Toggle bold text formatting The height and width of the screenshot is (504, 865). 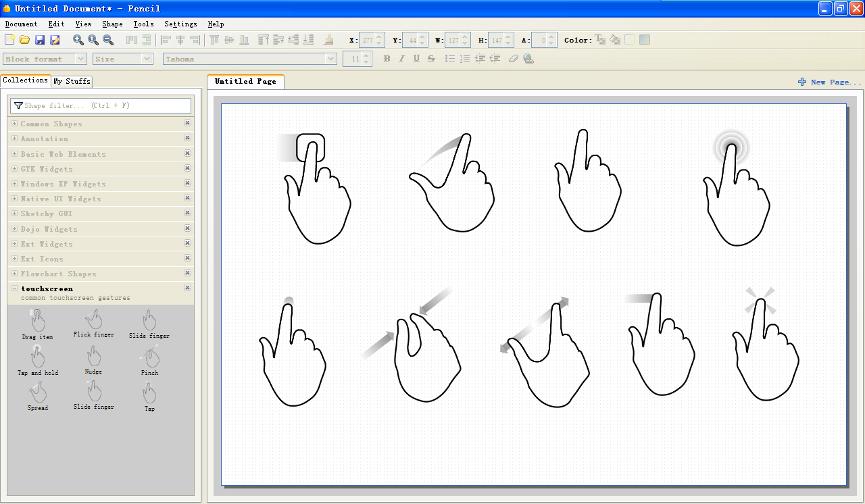387,59
